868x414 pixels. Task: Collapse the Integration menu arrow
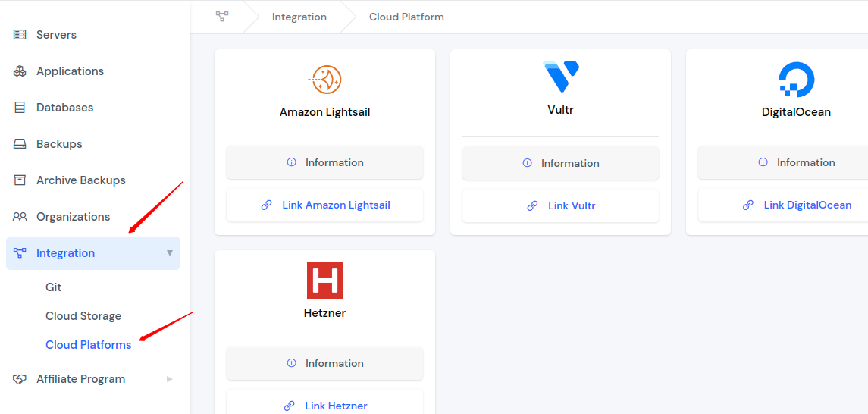click(169, 253)
